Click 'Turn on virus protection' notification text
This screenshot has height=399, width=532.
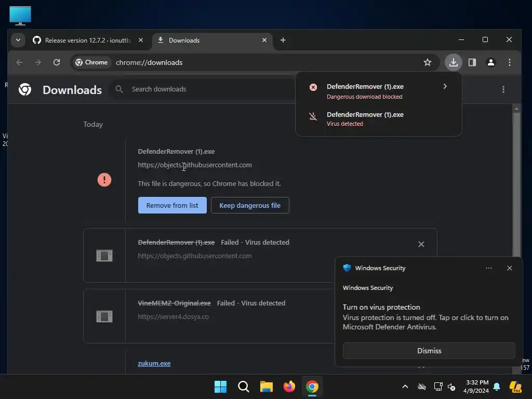click(381, 307)
